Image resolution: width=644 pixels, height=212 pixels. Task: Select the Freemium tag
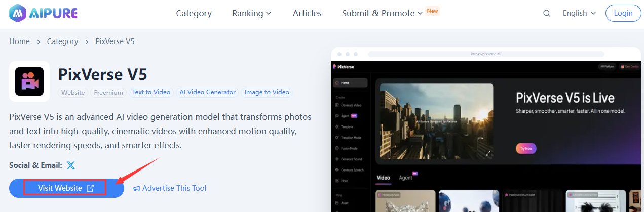click(108, 92)
